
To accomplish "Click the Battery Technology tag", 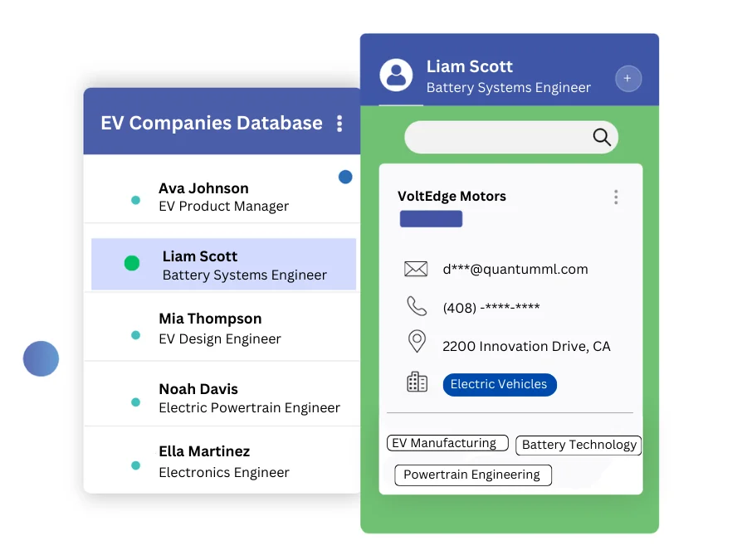I will 579,446.
